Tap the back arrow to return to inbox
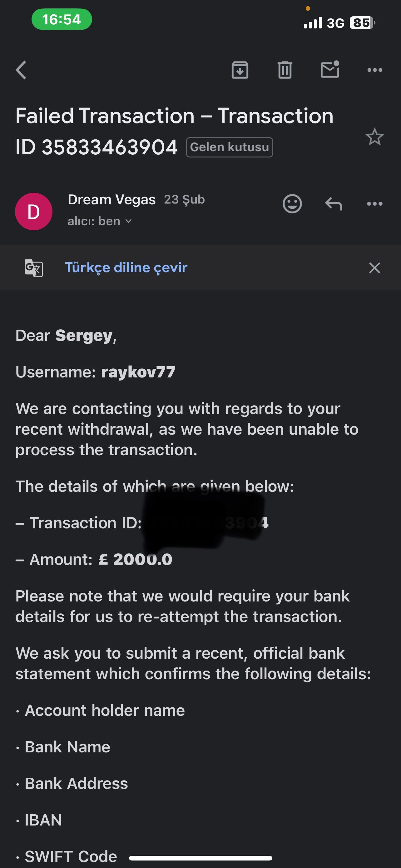 click(x=21, y=70)
